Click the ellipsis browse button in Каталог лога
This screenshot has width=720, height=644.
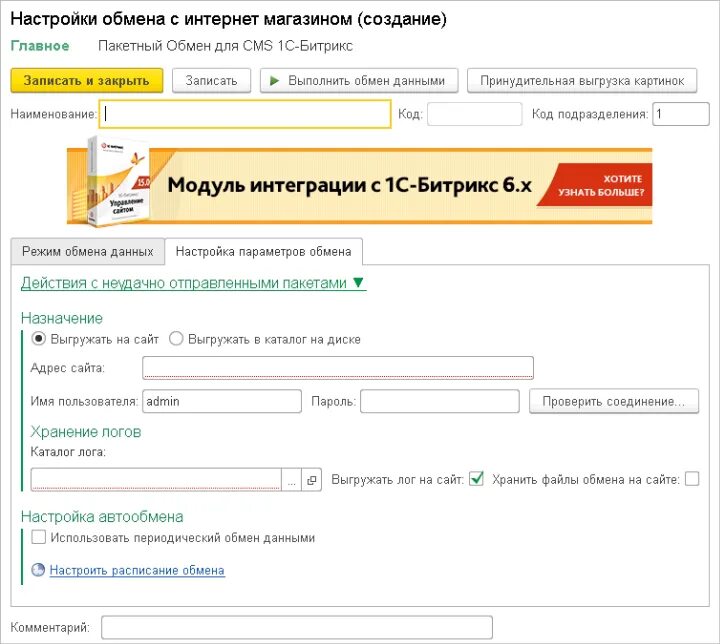[x=291, y=480]
